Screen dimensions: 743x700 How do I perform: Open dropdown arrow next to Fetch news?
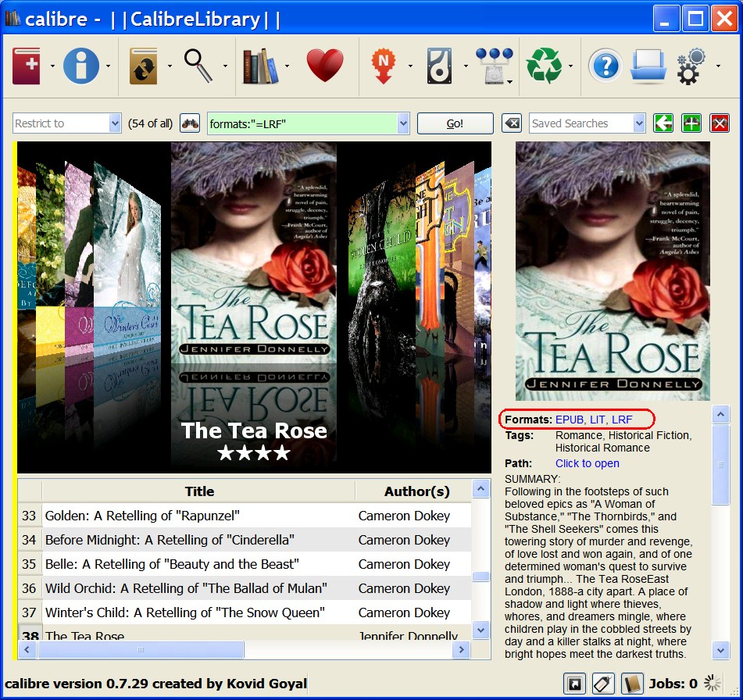410,66
